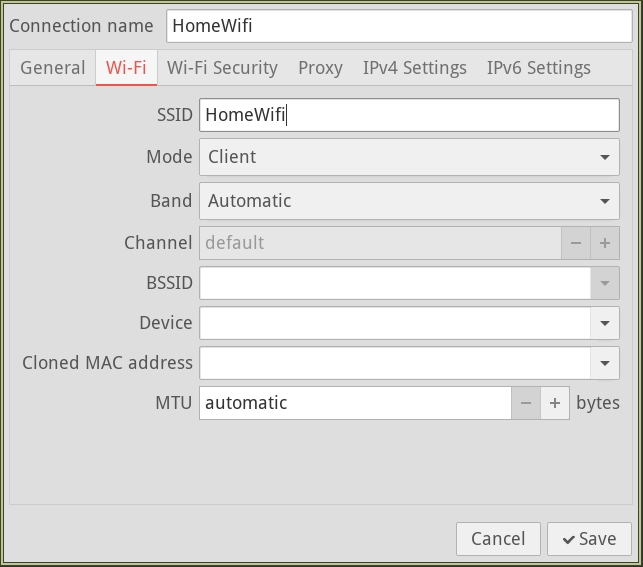Save the connection settings

coord(589,539)
